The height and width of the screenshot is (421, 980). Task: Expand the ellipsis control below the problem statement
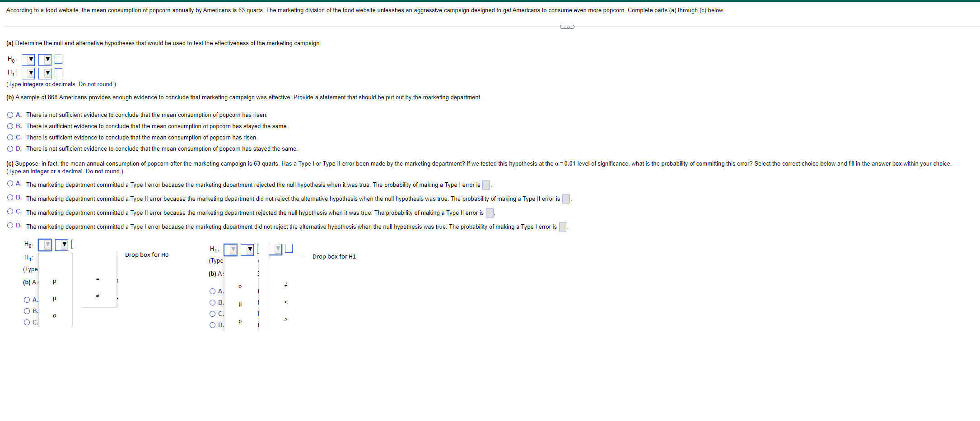(566, 27)
